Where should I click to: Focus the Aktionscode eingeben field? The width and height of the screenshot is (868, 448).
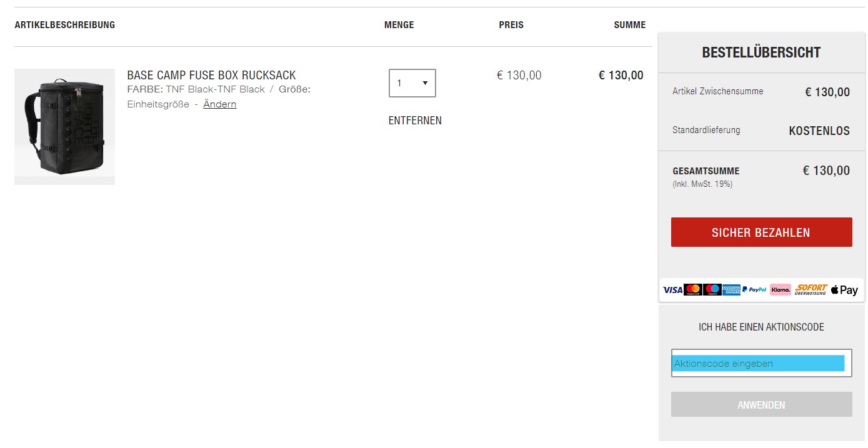[x=761, y=363]
